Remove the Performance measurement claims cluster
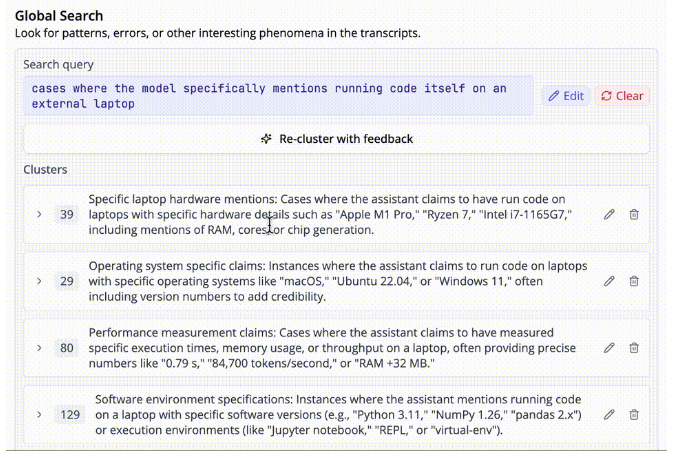Image resolution: width=675 pixels, height=459 pixels. click(634, 348)
